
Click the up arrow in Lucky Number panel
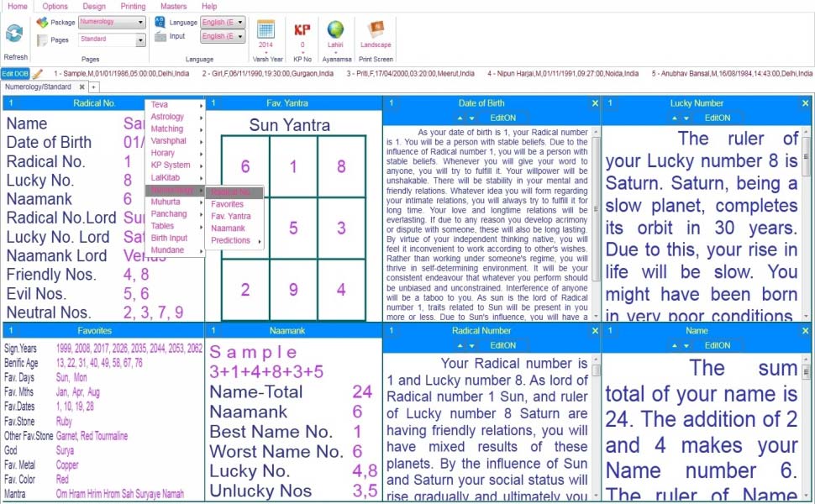(x=674, y=118)
